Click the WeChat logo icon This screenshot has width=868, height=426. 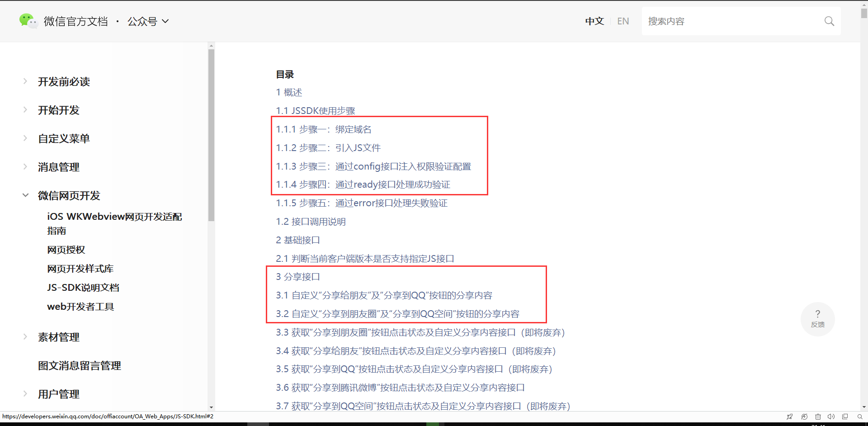click(28, 21)
